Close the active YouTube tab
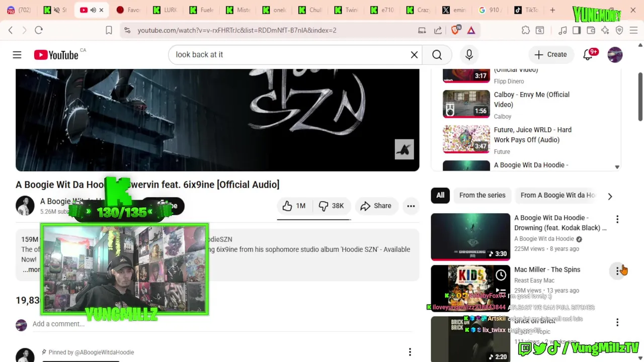This screenshot has height=362, width=644. 102,10
